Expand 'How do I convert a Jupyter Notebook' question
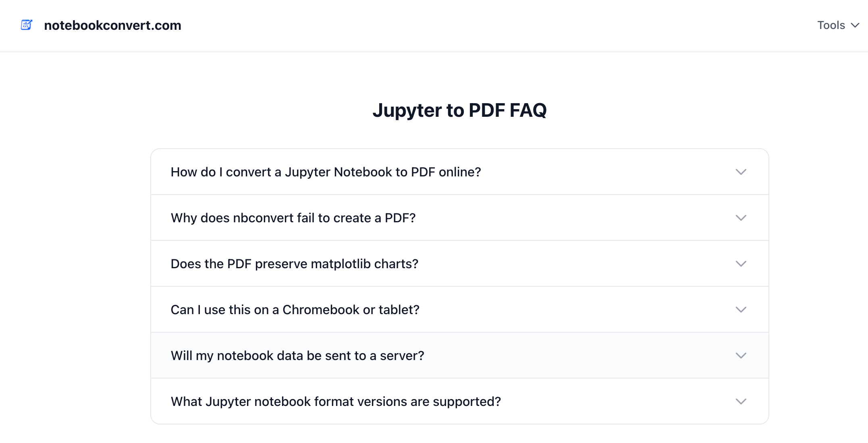The width and height of the screenshot is (868, 443). coord(326,172)
